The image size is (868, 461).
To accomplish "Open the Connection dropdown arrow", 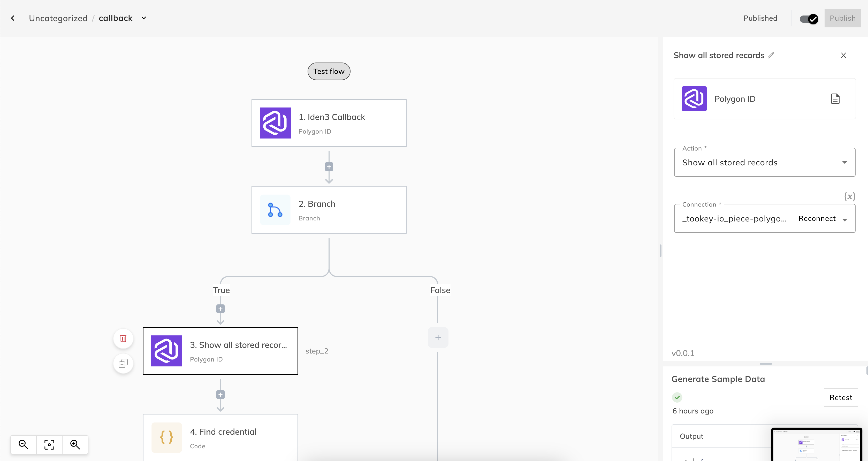I will click(845, 220).
